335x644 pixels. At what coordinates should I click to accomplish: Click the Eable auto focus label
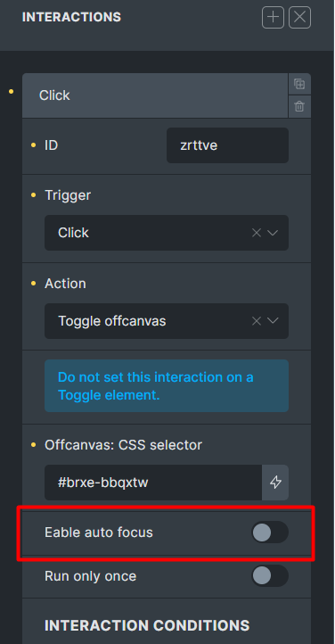(x=98, y=533)
